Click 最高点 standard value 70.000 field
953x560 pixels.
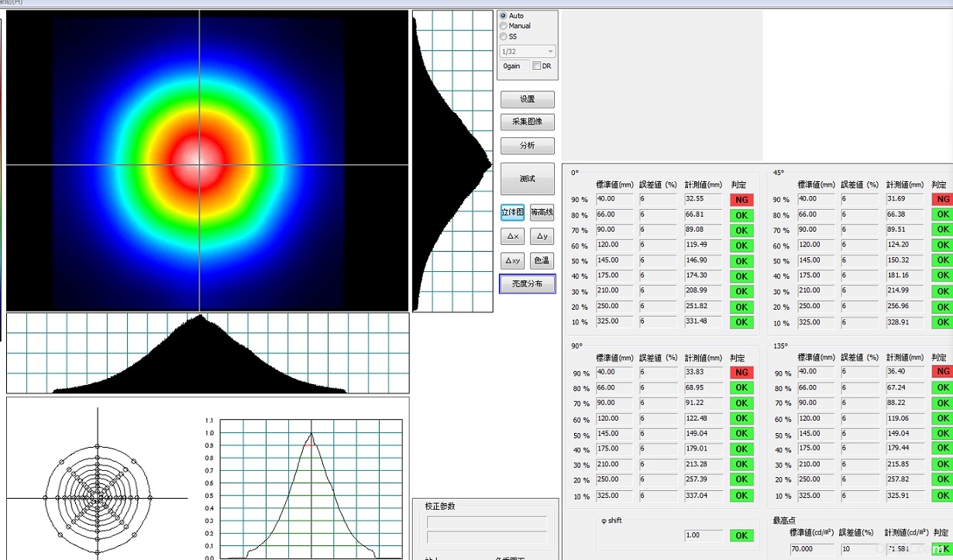click(811, 548)
